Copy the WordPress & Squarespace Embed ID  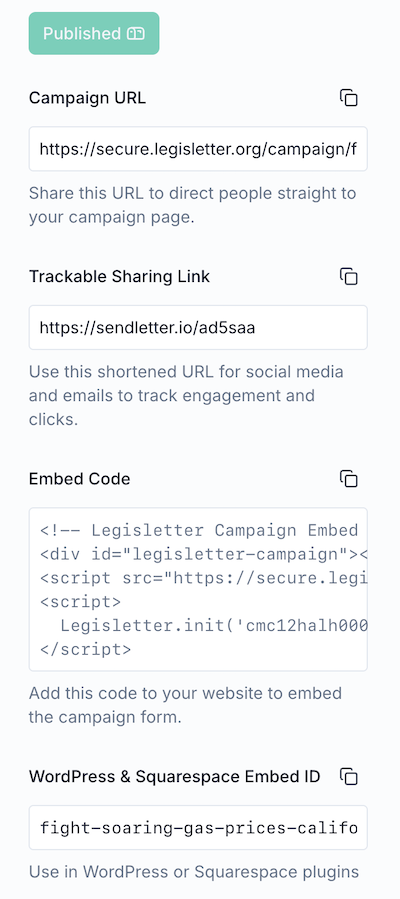348,777
